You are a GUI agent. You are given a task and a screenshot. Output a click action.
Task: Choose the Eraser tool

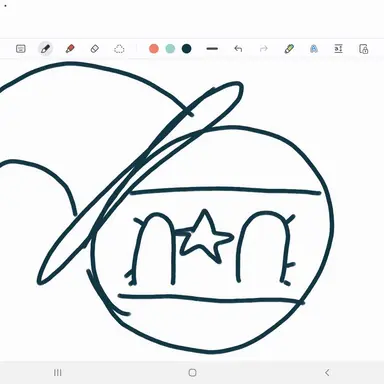(x=95, y=49)
